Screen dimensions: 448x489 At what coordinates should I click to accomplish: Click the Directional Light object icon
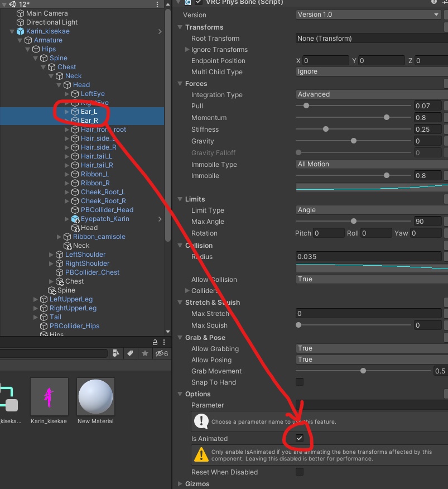tap(20, 22)
